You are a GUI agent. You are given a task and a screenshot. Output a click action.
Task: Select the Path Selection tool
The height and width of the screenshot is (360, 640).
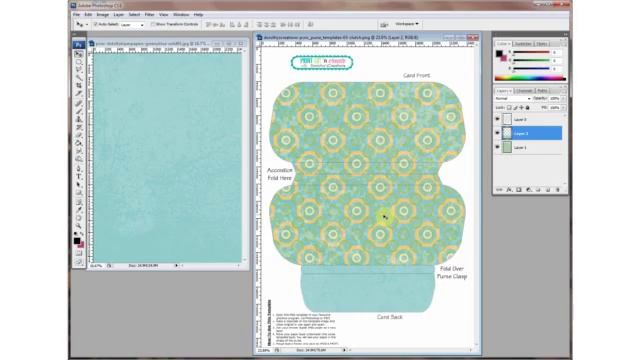coord(79,184)
